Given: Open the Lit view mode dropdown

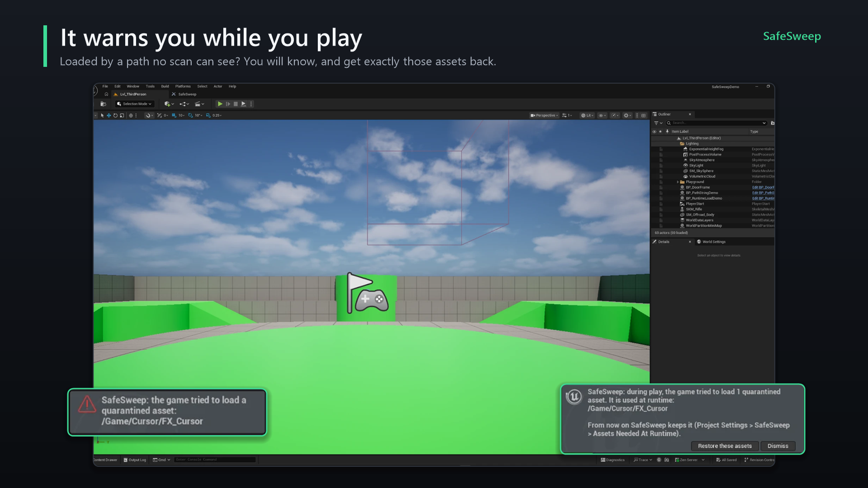Looking at the screenshot, I should click(x=587, y=116).
